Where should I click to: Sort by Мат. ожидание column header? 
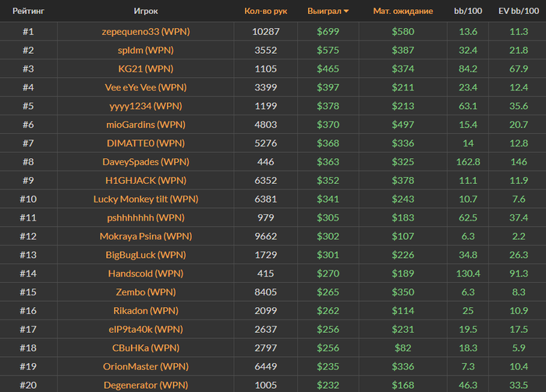point(403,11)
